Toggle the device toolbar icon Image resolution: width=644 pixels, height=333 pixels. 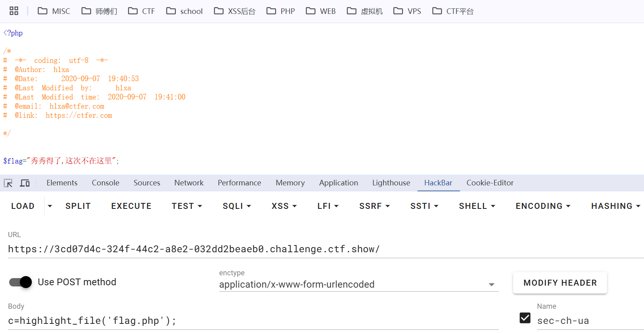(x=25, y=183)
